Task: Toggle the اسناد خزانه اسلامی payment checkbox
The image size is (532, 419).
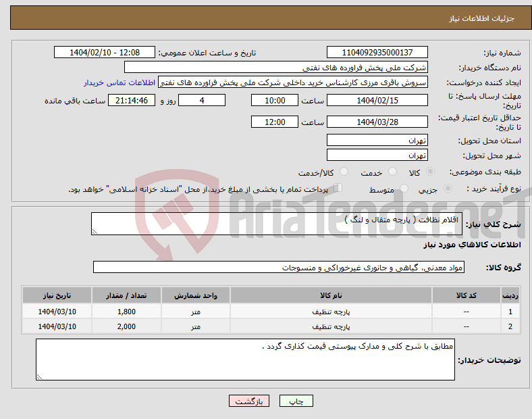Action: (338, 188)
